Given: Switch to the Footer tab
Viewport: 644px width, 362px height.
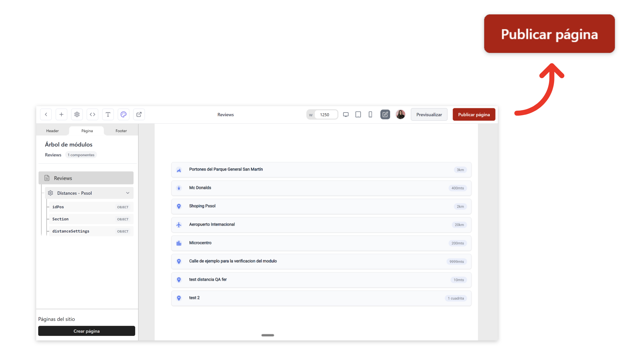Looking at the screenshot, I should click(121, 131).
